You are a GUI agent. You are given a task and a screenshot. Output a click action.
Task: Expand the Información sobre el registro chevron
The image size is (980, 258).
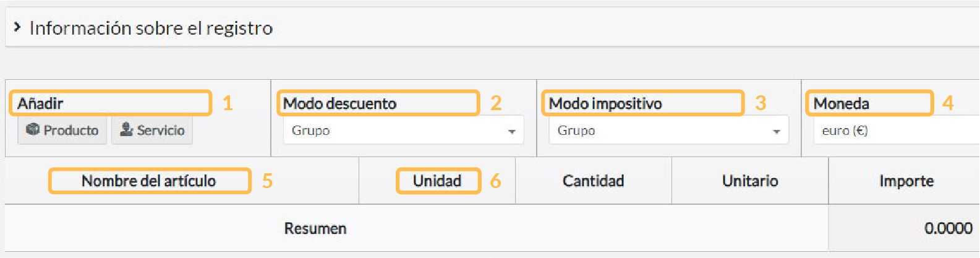click(x=17, y=27)
